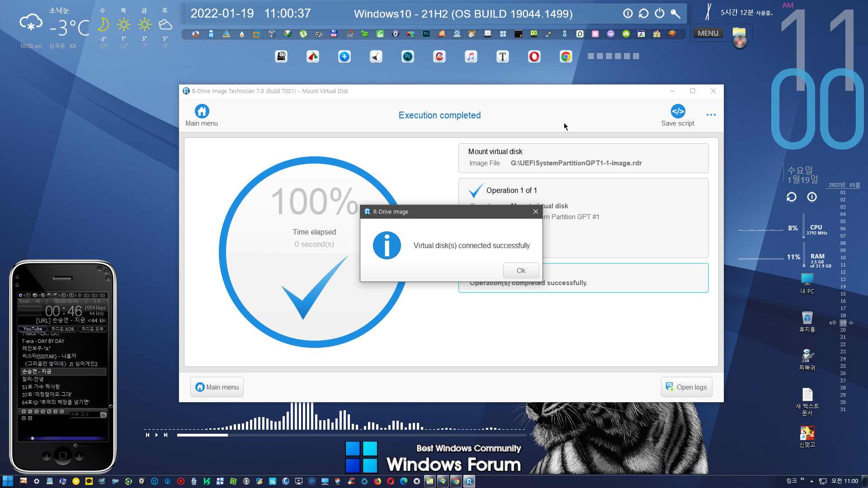Select 알리-안녕 in the playlist
This screenshot has width=868, height=488.
(x=33, y=379)
